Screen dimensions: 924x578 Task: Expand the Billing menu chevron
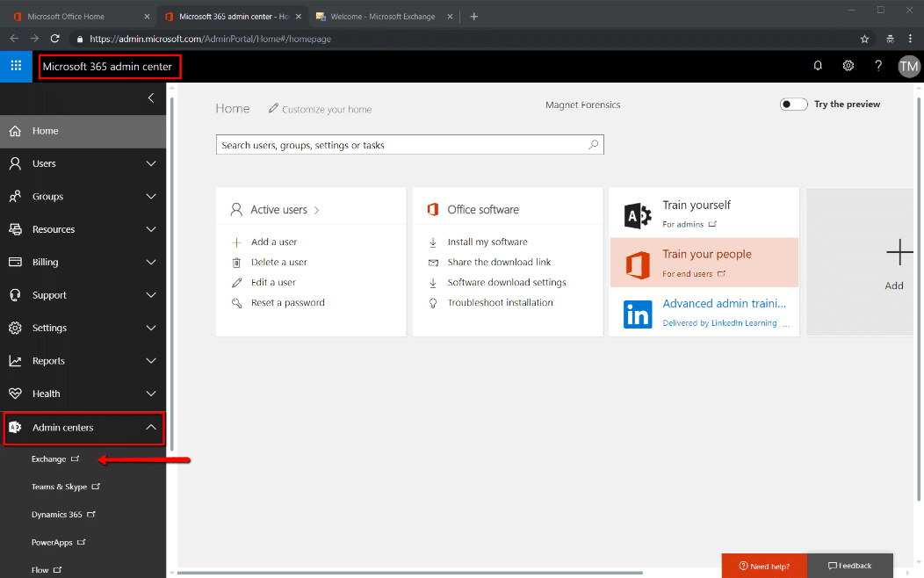(151, 262)
